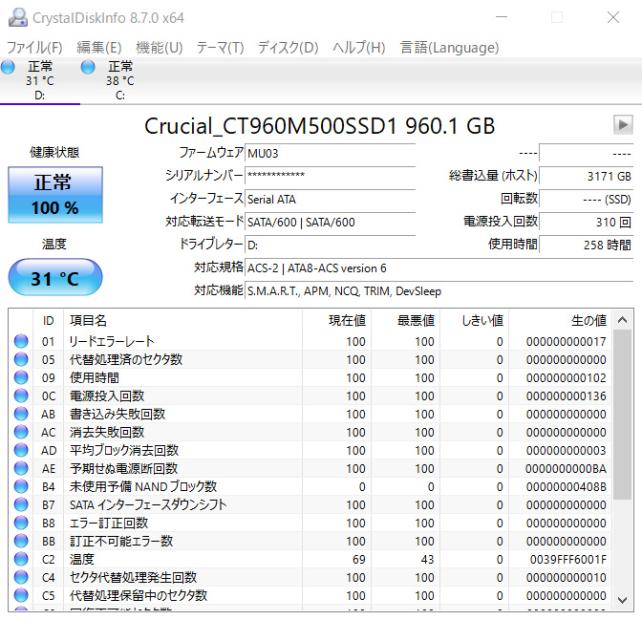
Task: Click status orb of row 01 リードエラーレート
Action: 21,341
